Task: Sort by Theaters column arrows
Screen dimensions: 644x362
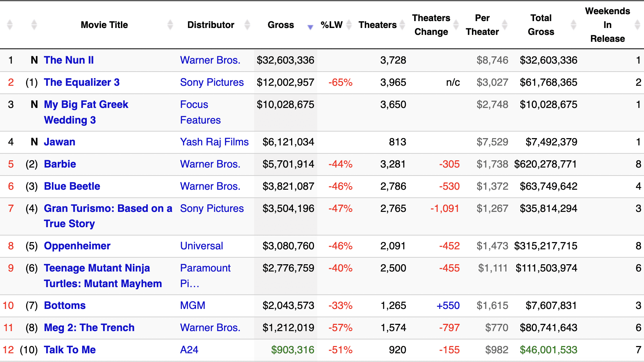Action: pos(402,25)
